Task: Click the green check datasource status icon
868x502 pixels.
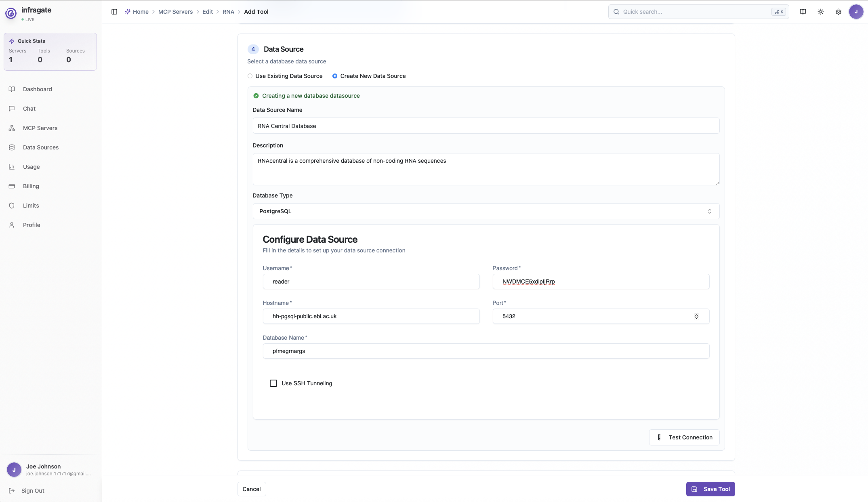Action: tap(256, 96)
